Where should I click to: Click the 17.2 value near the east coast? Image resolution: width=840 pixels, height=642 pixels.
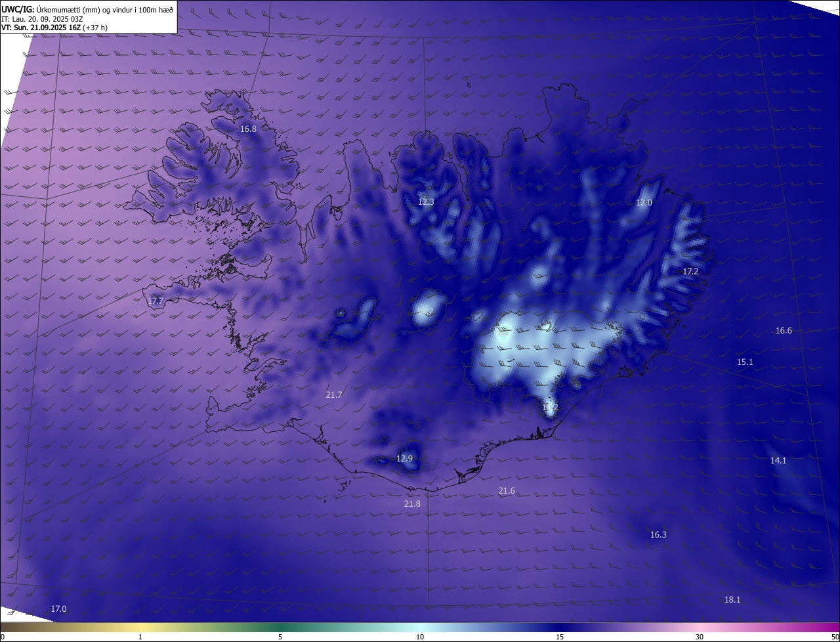pos(690,271)
